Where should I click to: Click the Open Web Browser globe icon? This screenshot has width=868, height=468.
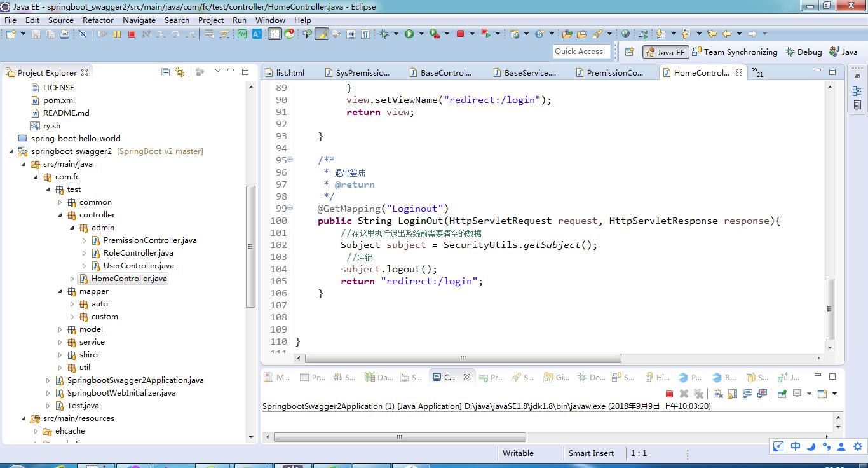(x=626, y=34)
